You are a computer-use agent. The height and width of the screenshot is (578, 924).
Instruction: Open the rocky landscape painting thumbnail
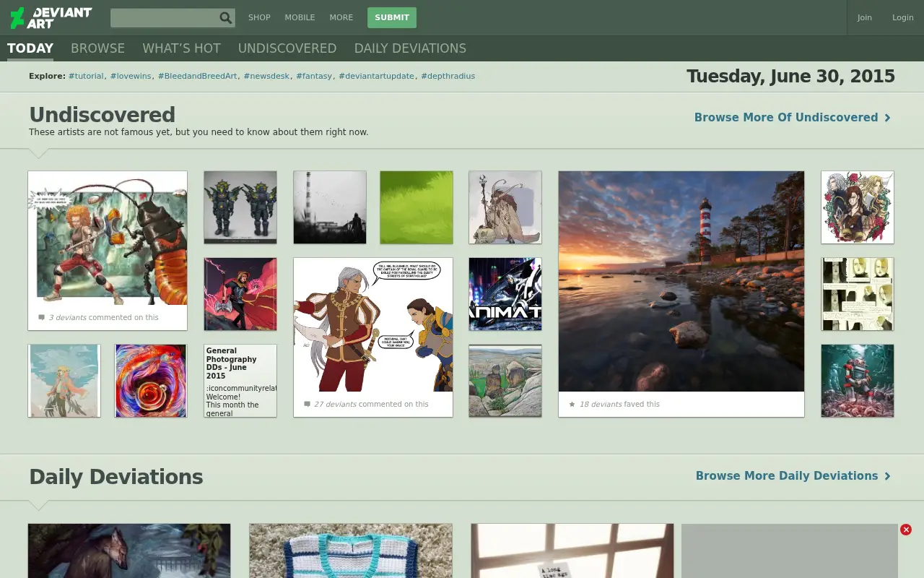505,381
